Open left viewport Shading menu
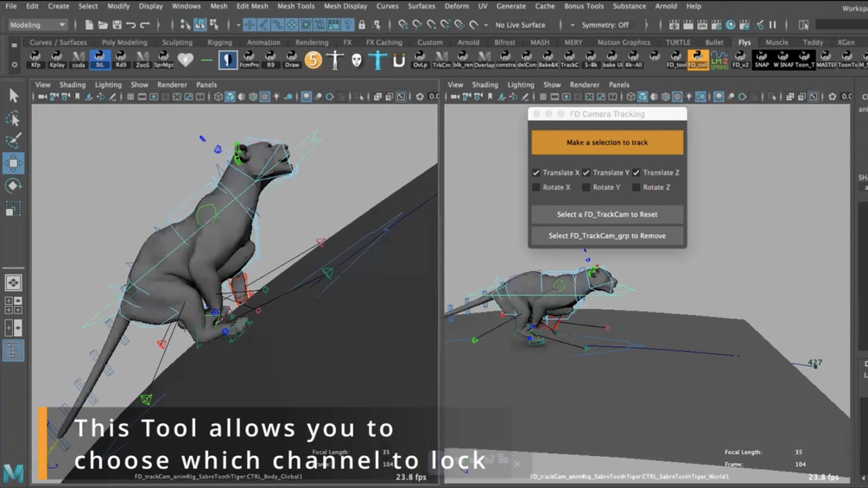868x488 pixels. coord(73,85)
